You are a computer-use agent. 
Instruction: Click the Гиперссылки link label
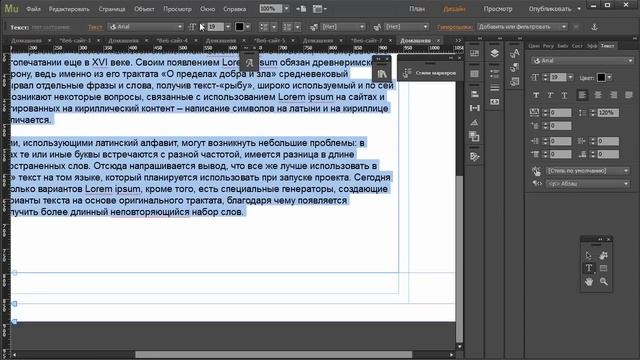point(454,27)
